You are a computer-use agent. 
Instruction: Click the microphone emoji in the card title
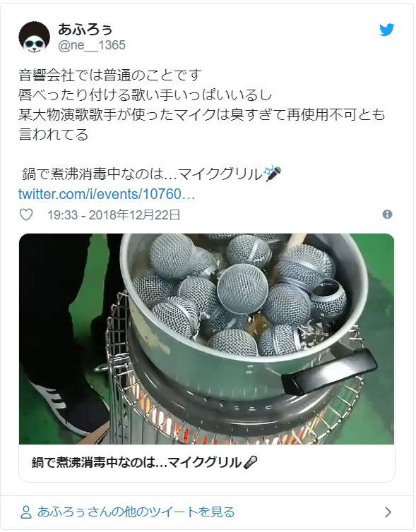click(x=251, y=462)
